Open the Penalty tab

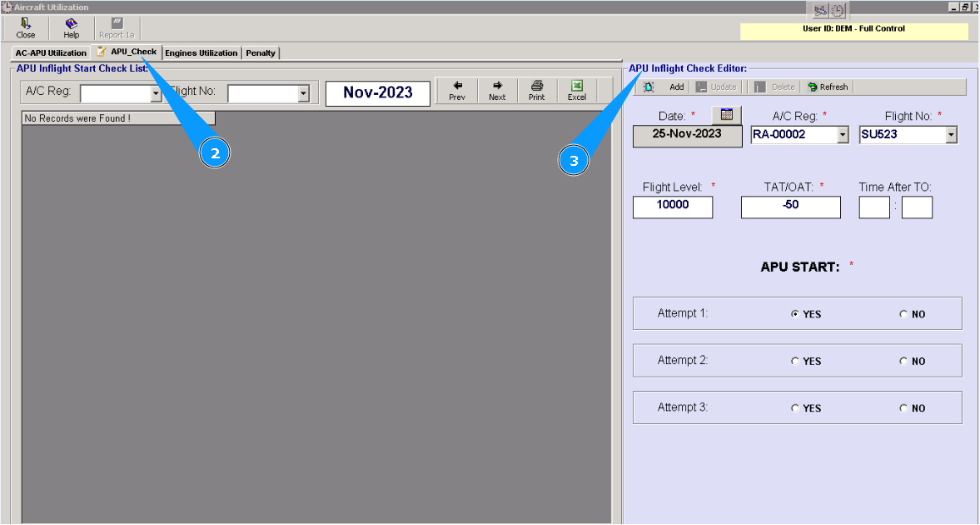pyautogui.click(x=261, y=53)
